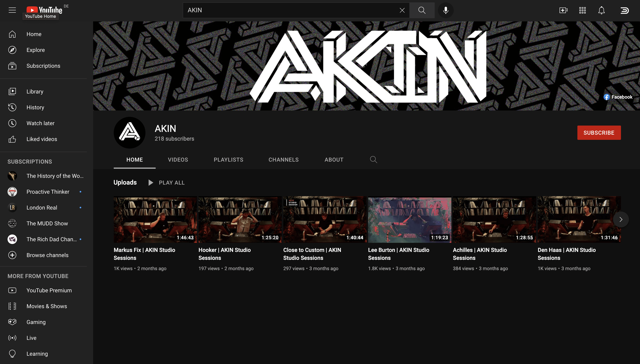640x364 pixels.
Task: Clear the AKIN search text
Action: (402, 10)
